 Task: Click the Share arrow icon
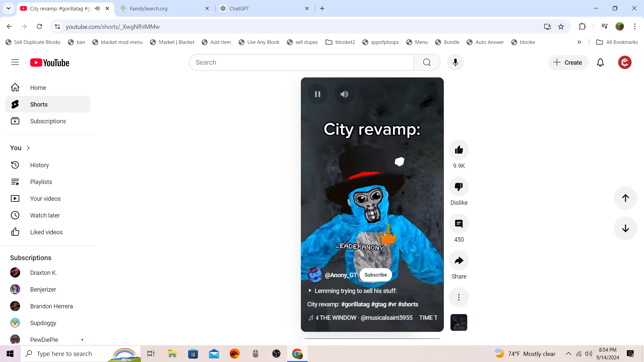point(459,260)
